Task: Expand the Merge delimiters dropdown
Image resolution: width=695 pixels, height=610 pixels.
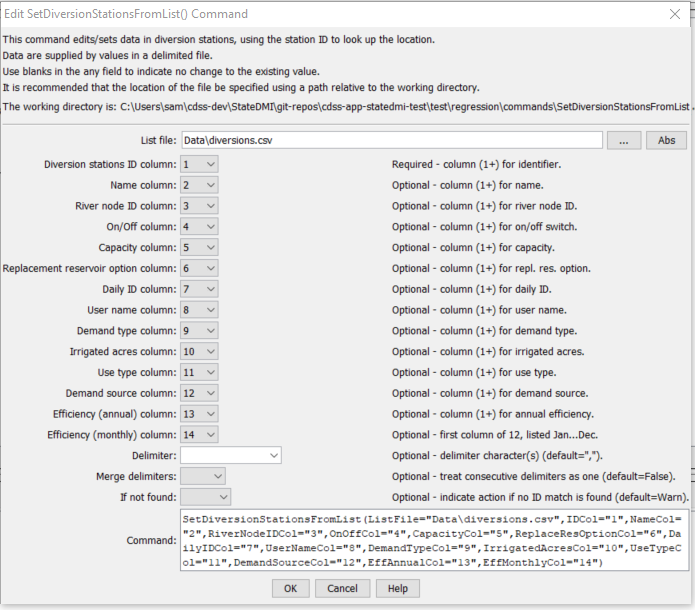Action: pyautogui.click(x=203, y=477)
